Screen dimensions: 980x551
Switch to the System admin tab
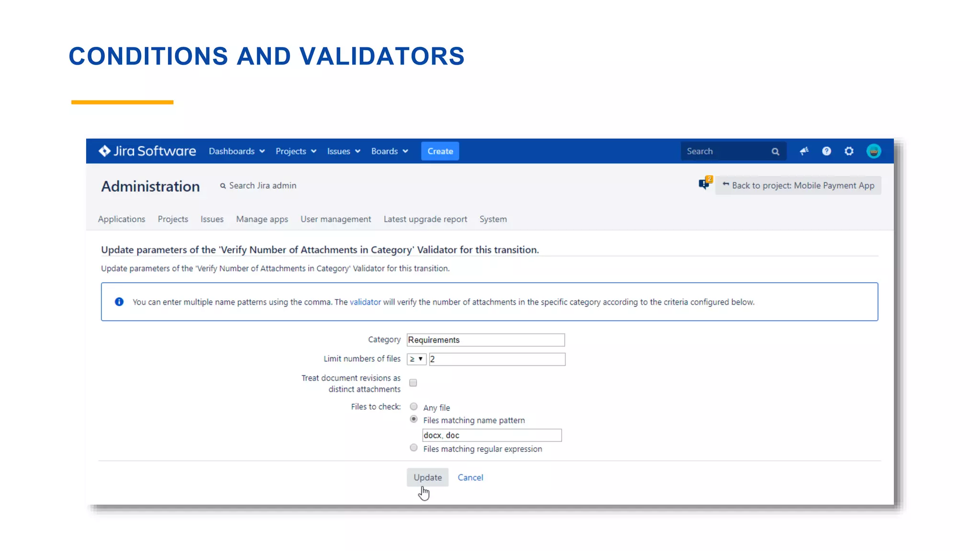point(493,219)
